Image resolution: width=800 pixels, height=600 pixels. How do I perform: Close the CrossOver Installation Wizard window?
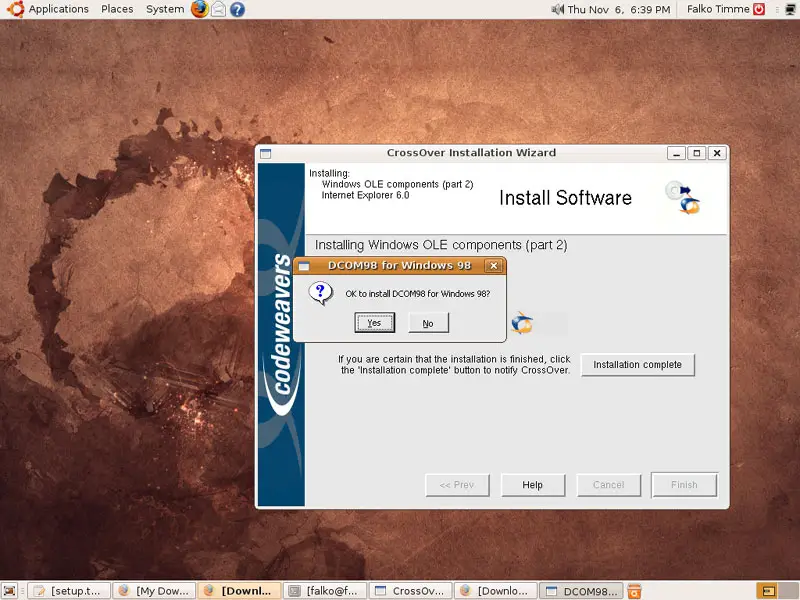point(717,153)
